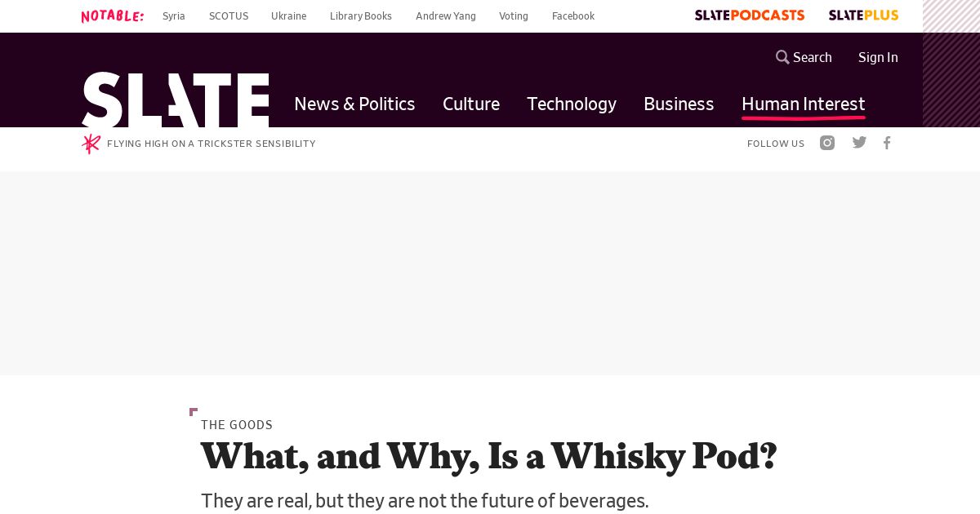Click the Slate logo
This screenshot has height=514, width=980.
[x=175, y=100]
